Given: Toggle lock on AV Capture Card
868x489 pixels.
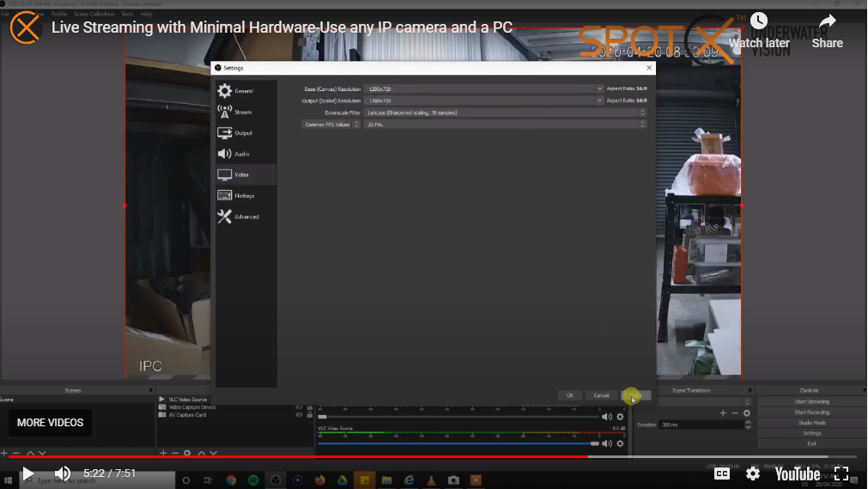Looking at the screenshot, I should pos(309,415).
